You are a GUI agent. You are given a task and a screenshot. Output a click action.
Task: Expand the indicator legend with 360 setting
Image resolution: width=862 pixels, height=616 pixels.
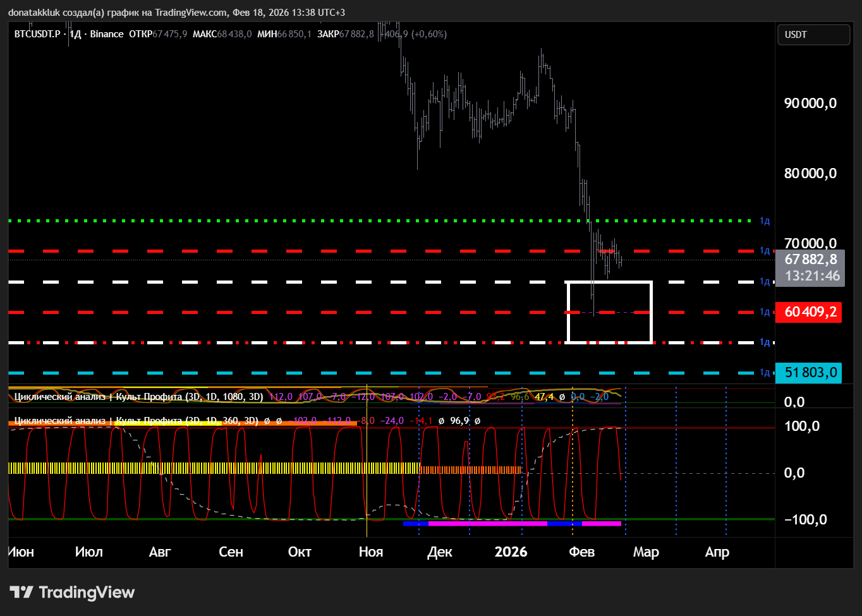coord(136,421)
